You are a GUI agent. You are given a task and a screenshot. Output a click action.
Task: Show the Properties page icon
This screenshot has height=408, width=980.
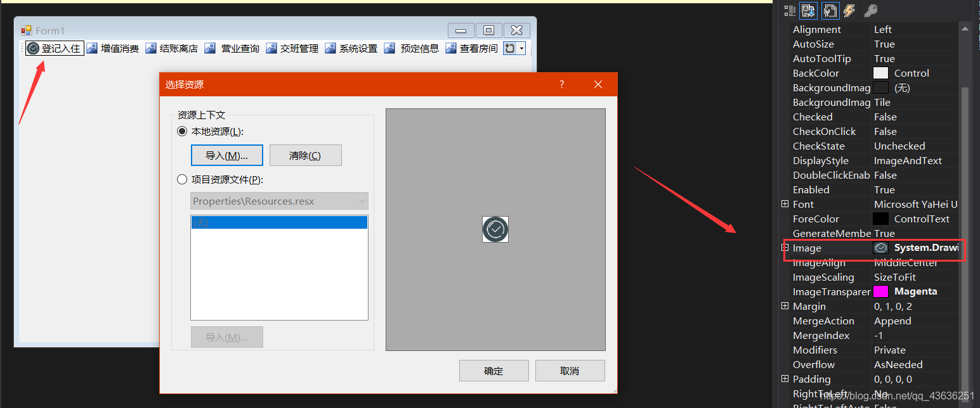pyautogui.click(x=830, y=10)
